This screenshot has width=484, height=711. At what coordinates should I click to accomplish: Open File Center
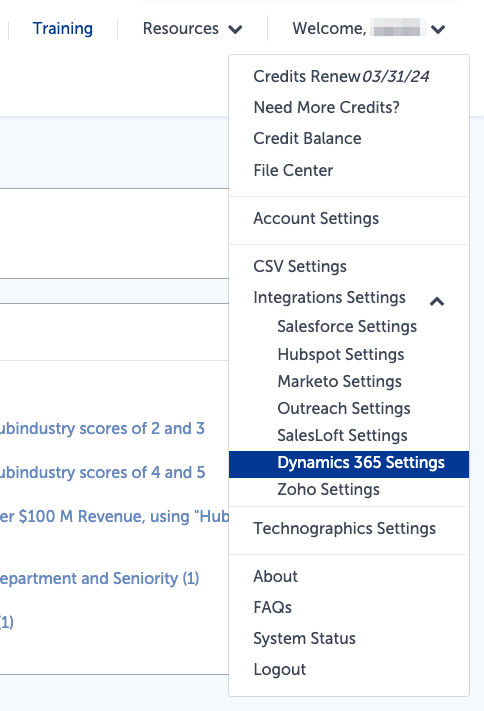click(x=293, y=170)
